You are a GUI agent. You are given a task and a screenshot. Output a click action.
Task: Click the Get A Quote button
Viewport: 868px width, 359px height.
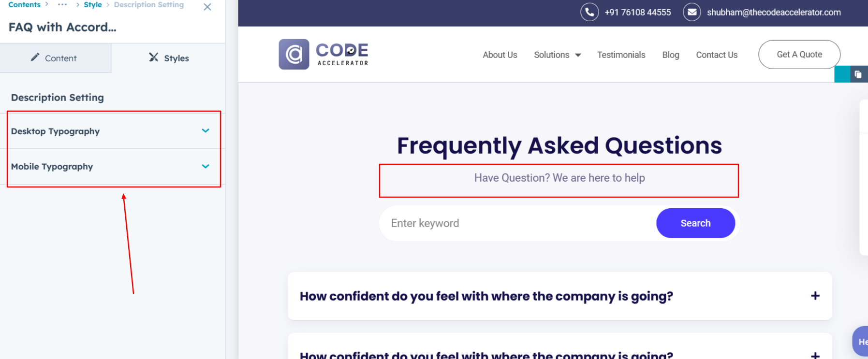pos(799,55)
